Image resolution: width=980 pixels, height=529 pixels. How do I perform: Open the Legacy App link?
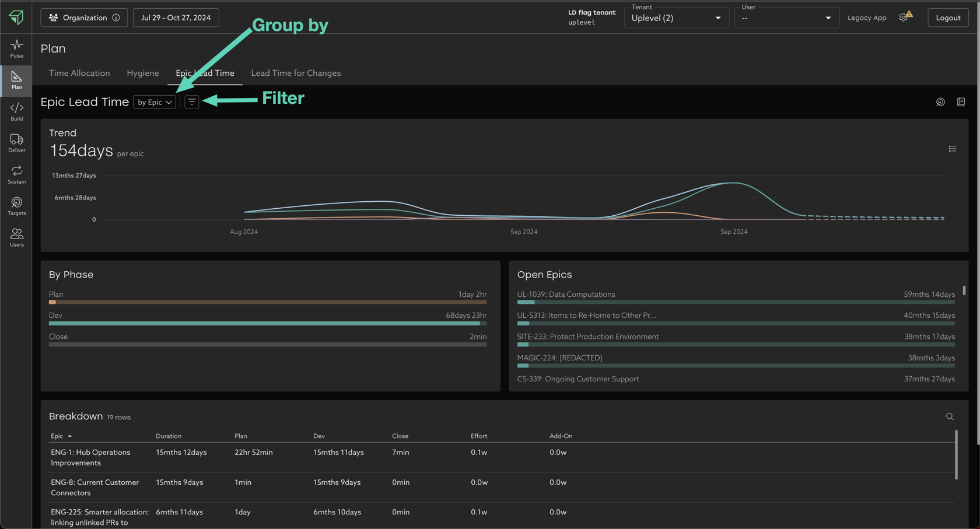pos(866,17)
